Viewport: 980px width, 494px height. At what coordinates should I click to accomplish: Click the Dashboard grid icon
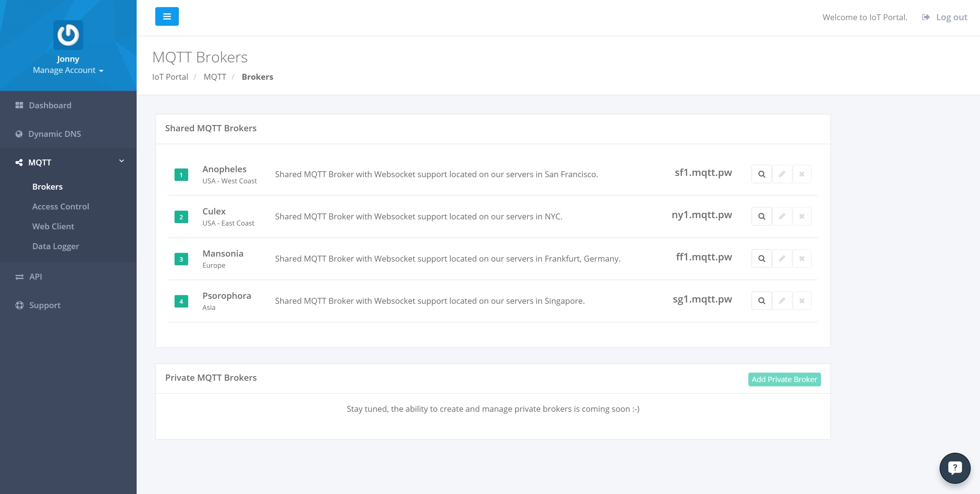(19, 105)
